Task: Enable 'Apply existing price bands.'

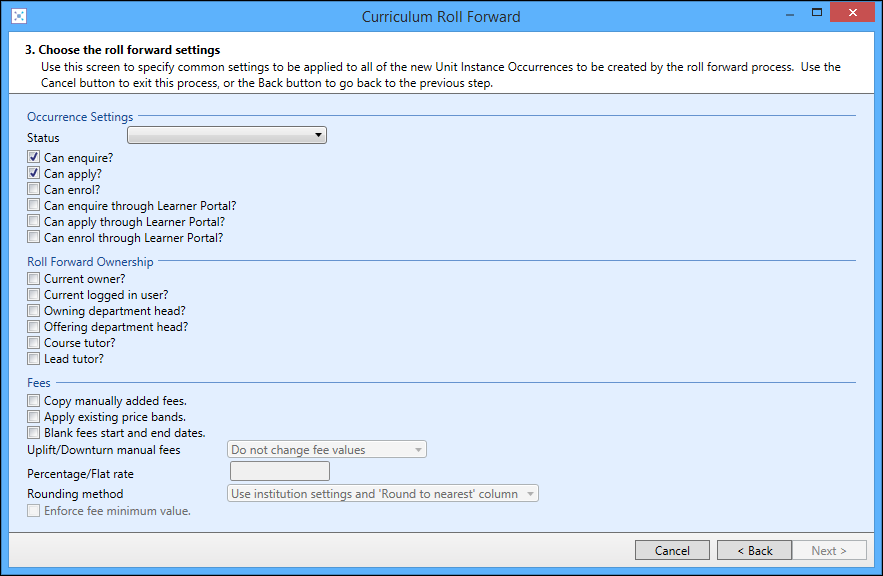Action: click(33, 416)
